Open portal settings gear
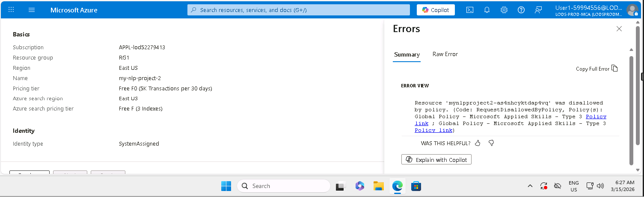644x197 pixels. click(504, 10)
